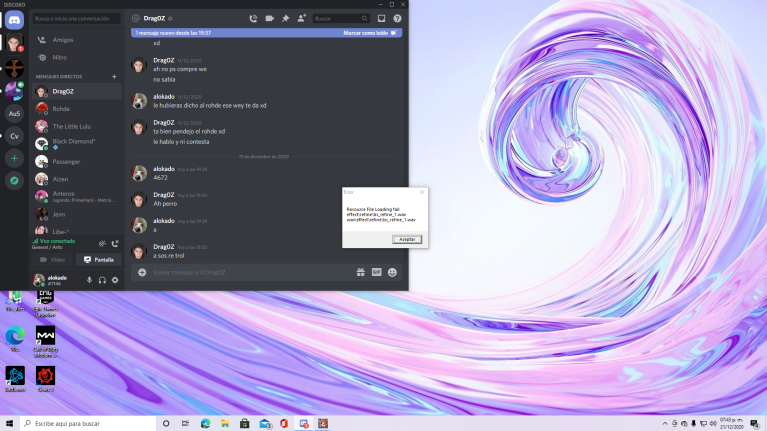Open Task View on the taskbar

tap(185, 423)
